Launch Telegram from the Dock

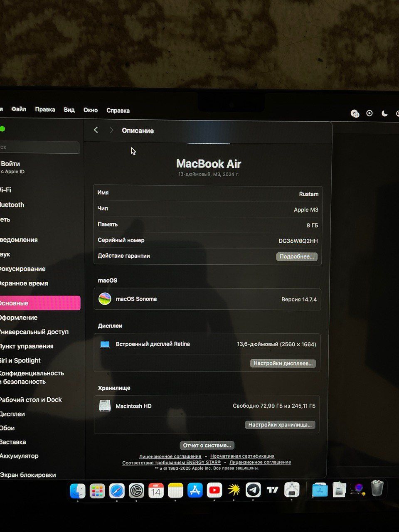pyautogui.click(x=253, y=490)
